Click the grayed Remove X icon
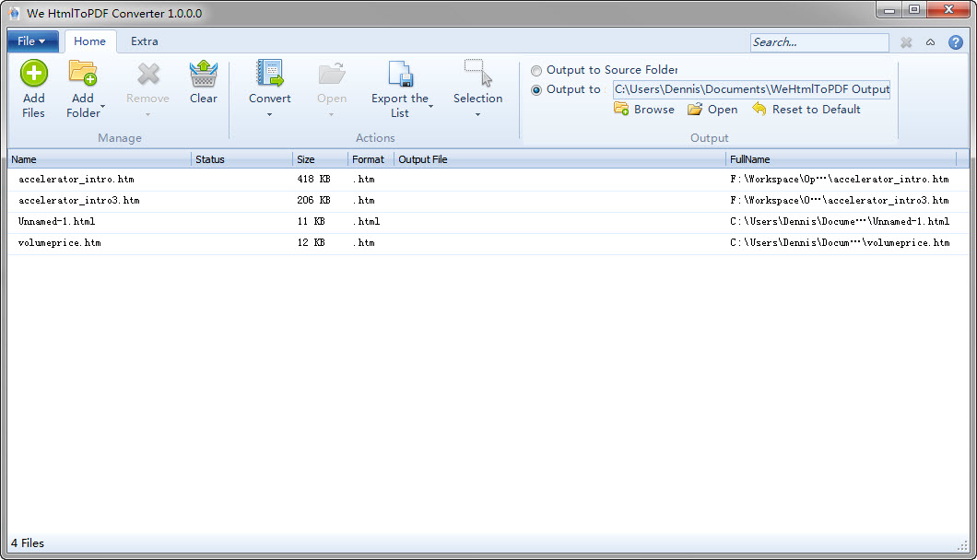Viewport: 977px width, 560px height. (148, 74)
